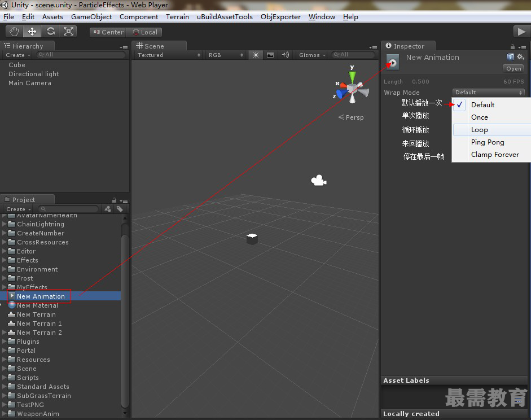
Task: Open the Wrap Mode Default dropdown
Action: click(x=488, y=92)
